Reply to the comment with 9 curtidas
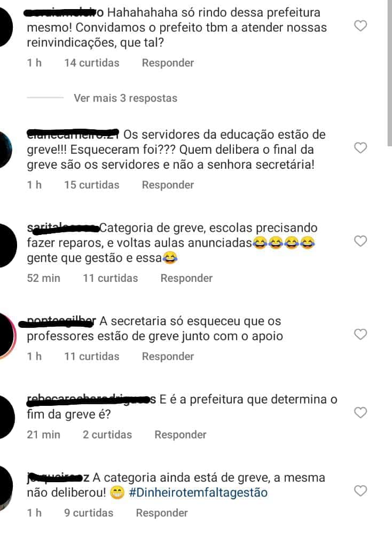The width and height of the screenshot is (392, 534). tap(162, 513)
